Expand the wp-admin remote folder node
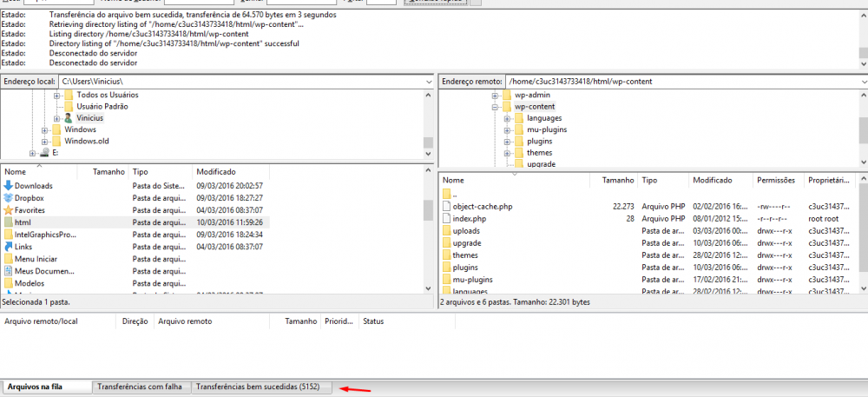This screenshot has width=868, height=397. point(495,95)
